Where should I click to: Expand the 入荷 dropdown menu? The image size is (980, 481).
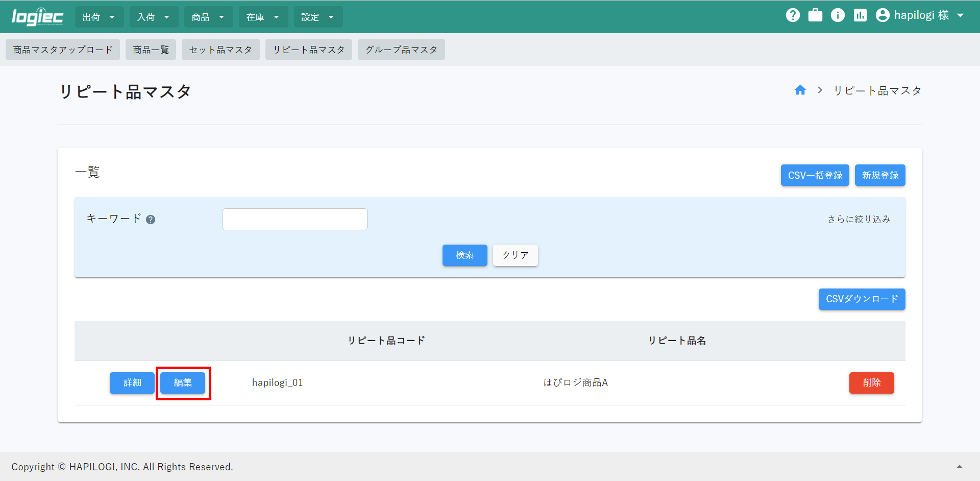pos(154,17)
